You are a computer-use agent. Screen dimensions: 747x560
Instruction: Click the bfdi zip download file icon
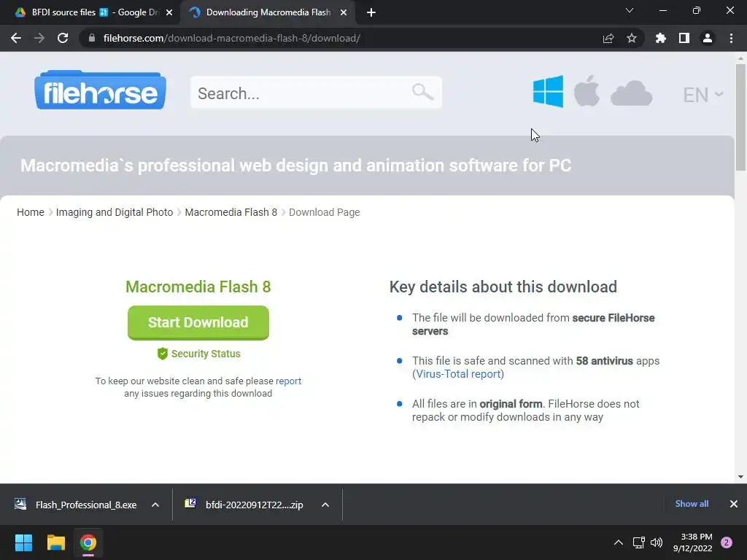pyautogui.click(x=190, y=503)
